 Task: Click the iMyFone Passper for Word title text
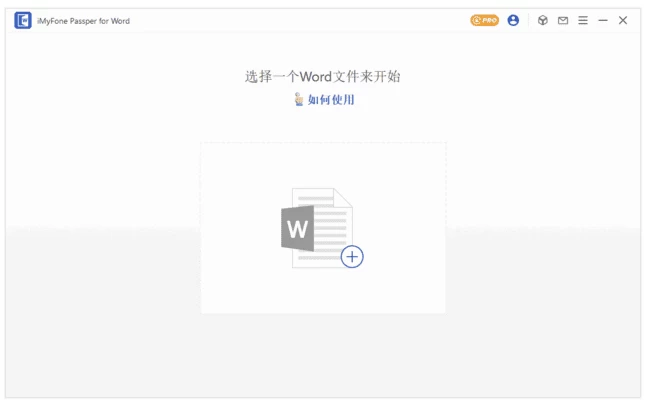coord(84,21)
